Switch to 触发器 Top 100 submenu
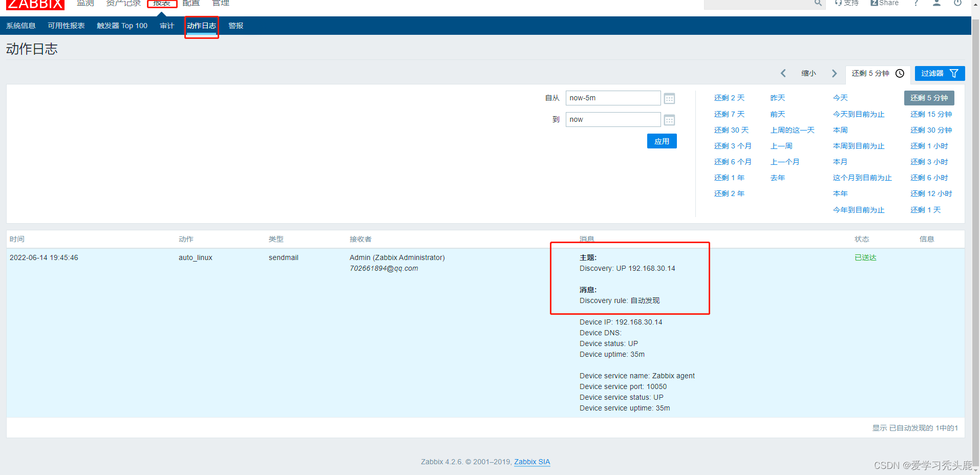Screen dimensions: 980x475 coord(122,26)
